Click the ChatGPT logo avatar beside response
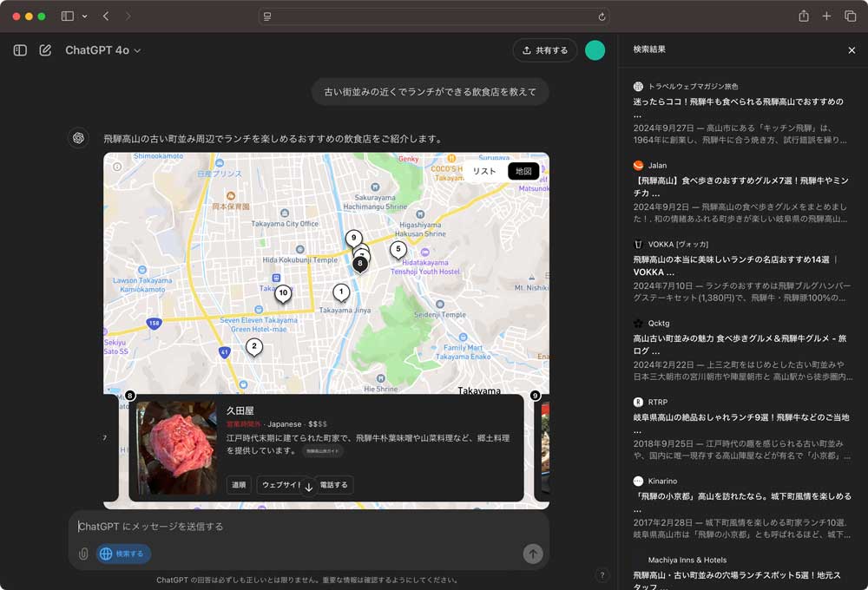868x590 pixels. click(79, 138)
